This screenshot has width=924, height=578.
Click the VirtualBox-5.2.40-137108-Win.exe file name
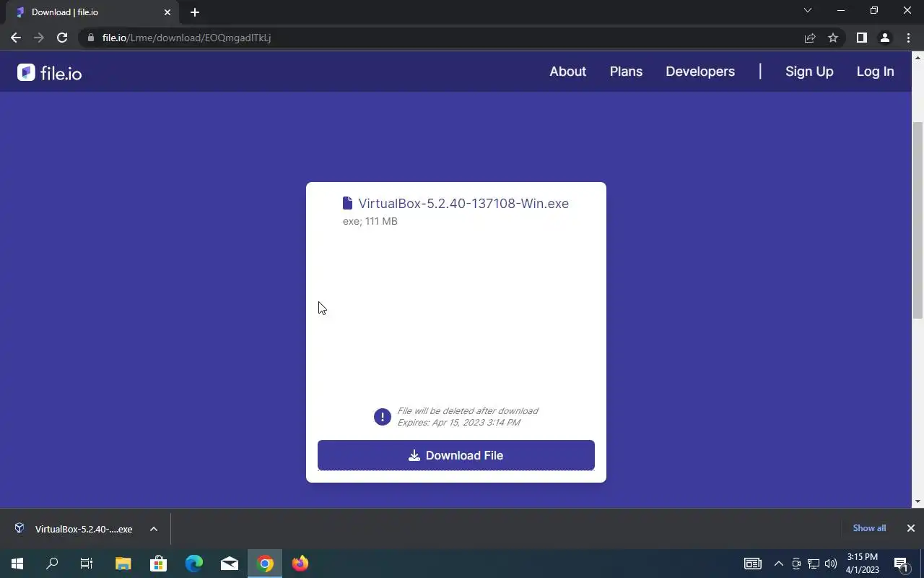tap(463, 204)
